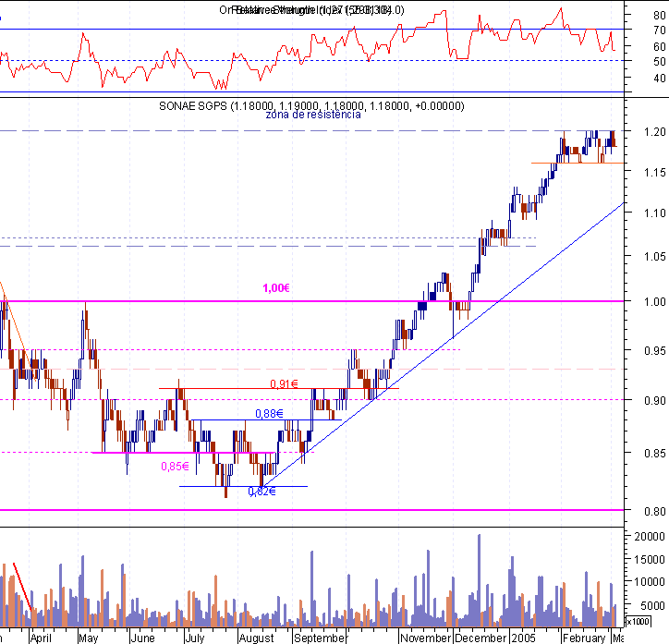
Task: Click the RSI 60 scale value
Action: coord(659,46)
